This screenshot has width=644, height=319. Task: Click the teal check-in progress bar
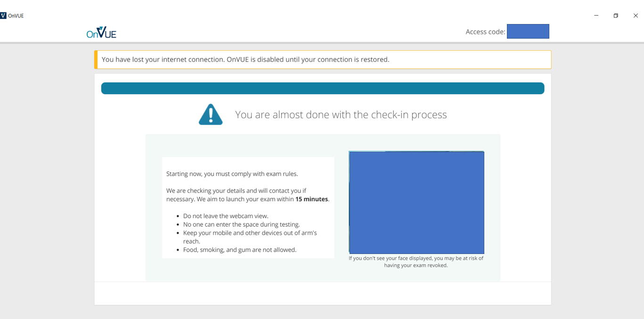323,89
